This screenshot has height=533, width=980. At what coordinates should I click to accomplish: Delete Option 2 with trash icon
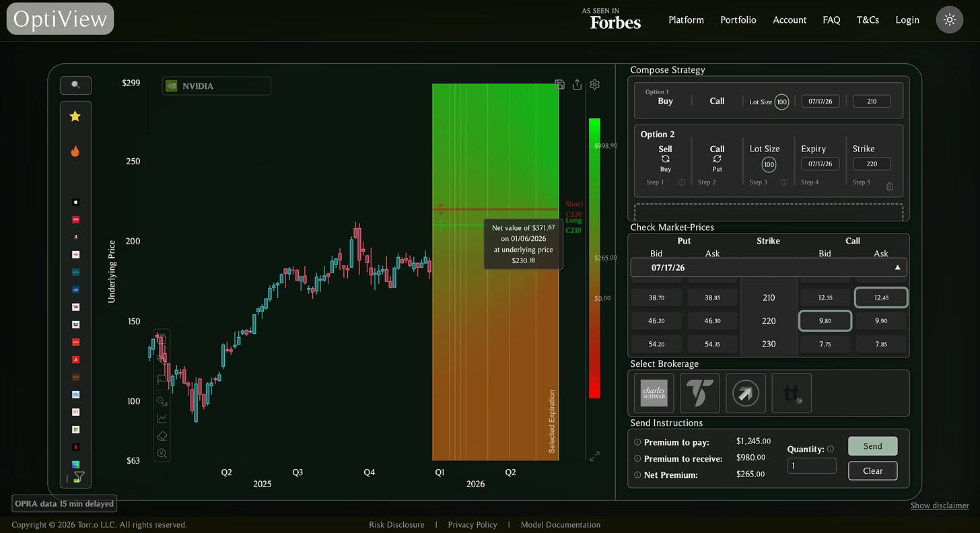[x=889, y=186]
